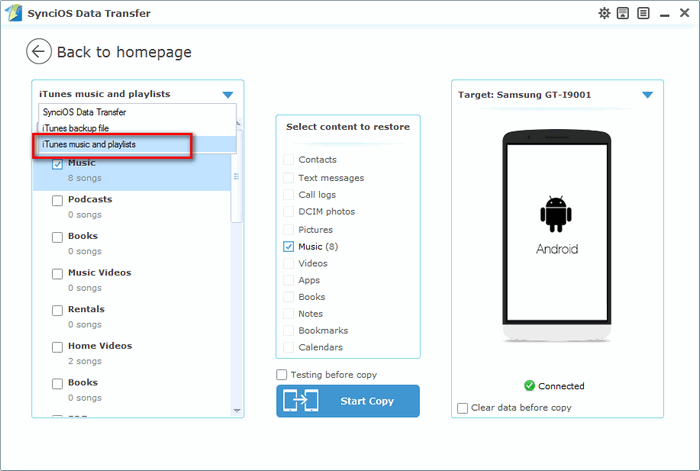The image size is (700, 471).
Task: Click the back arrow circle icon
Action: click(39, 51)
